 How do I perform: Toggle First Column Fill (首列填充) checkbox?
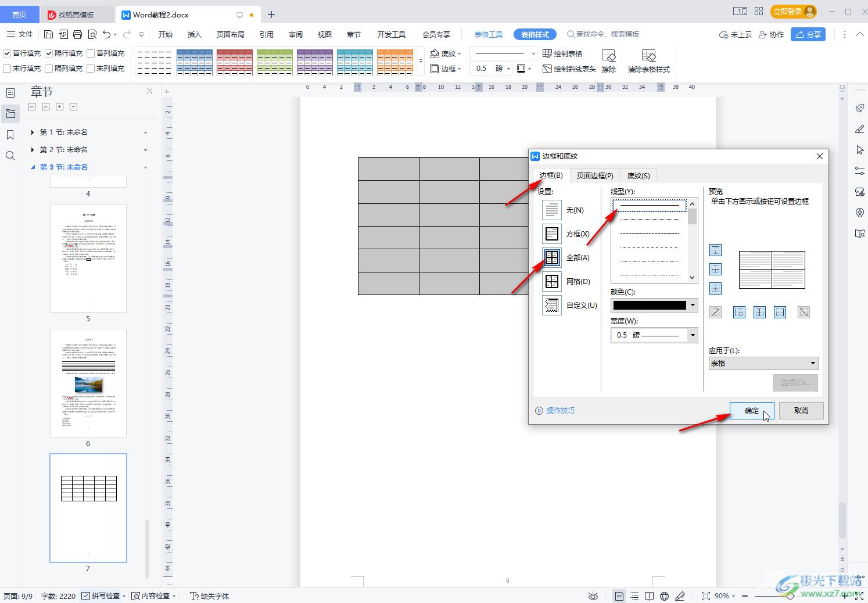[91, 53]
